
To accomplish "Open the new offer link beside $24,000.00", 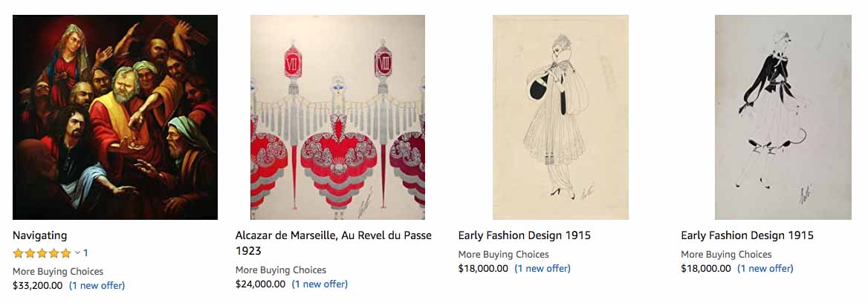I will pos(320,284).
